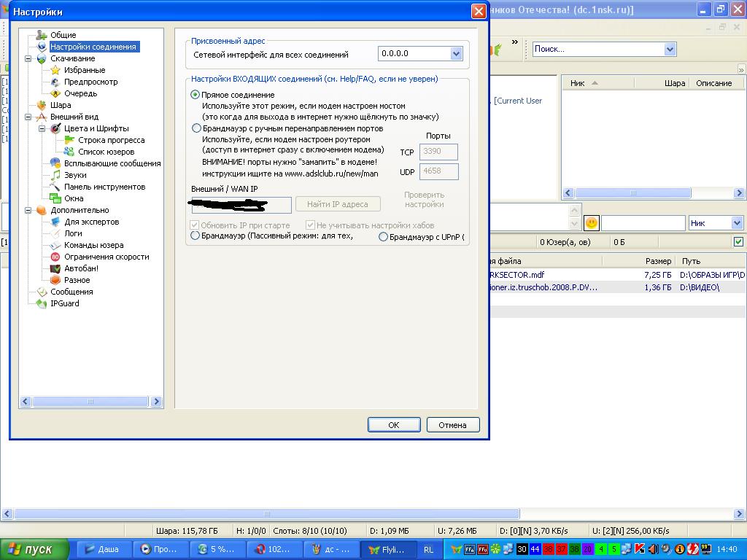Screen dimensions: 747x560
Task: Select Прямое соединение radio button
Action: coord(196,95)
